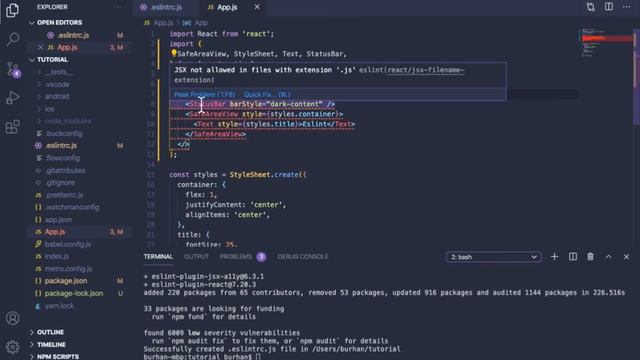Split the editor to the right
This screenshot has width=640, height=360.
coord(609,7)
